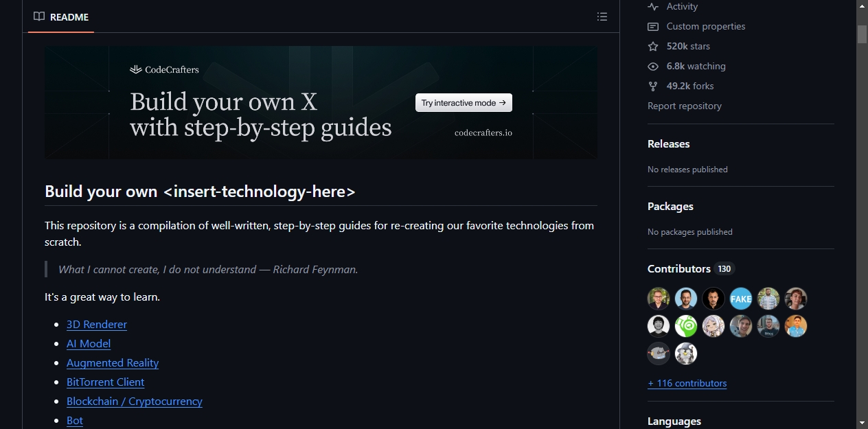Click the 130 contributors count badge
The image size is (868, 429).
(x=724, y=268)
